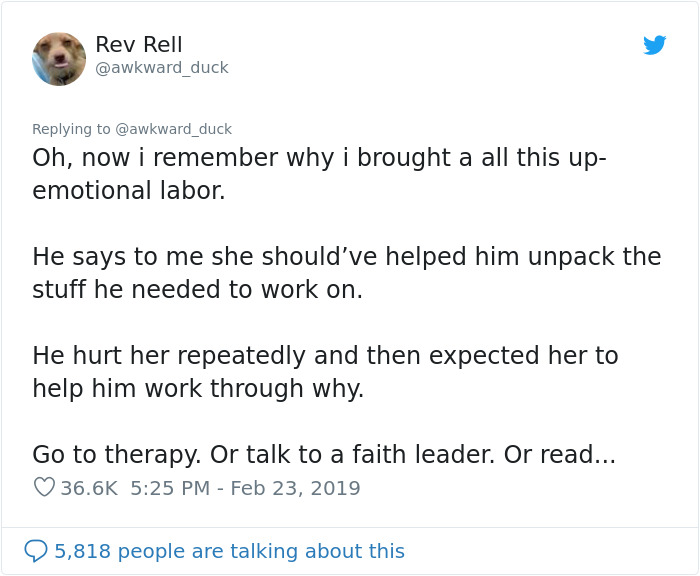The height and width of the screenshot is (576, 700).
Task: Open the Rev Rell display name
Action: (x=139, y=44)
